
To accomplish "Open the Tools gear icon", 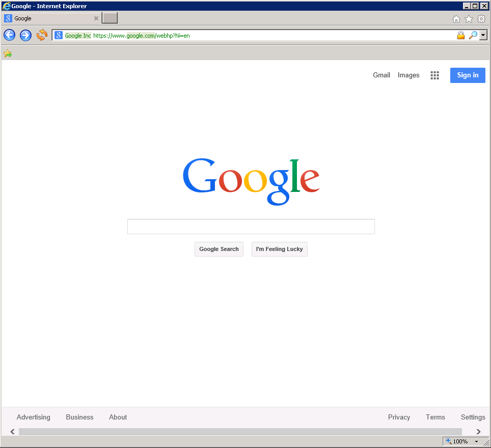I will [x=481, y=19].
